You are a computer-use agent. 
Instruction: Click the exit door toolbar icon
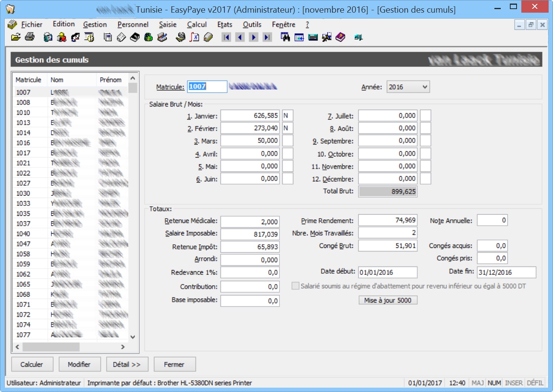point(359,37)
